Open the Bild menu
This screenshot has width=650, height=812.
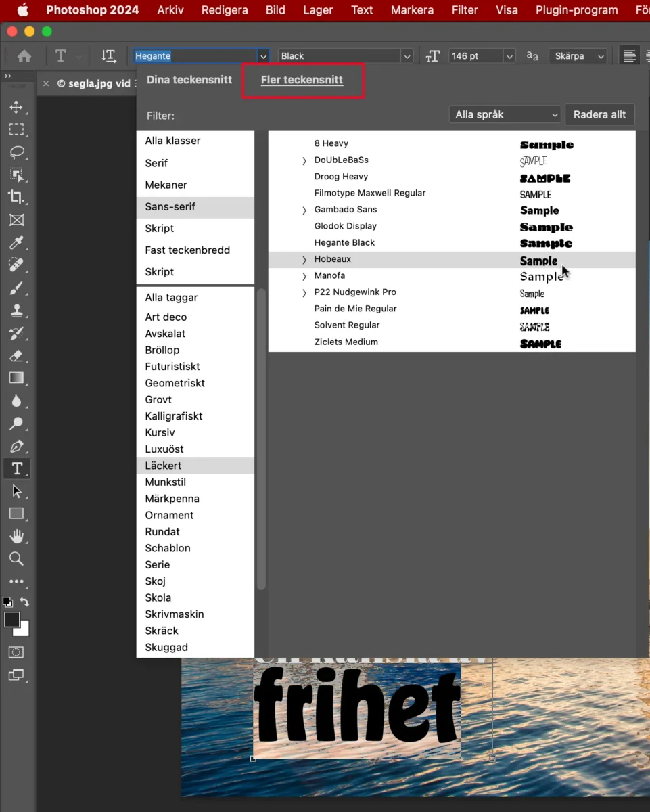tap(275, 10)
